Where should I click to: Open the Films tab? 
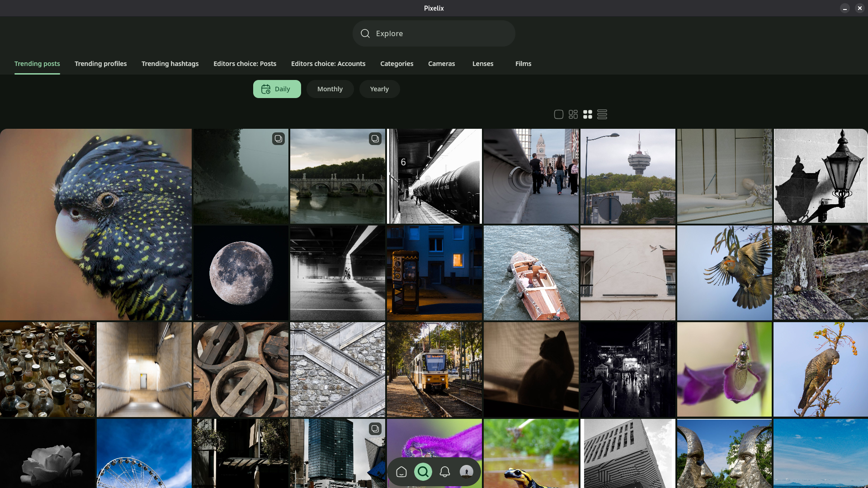tap(524, 64)
